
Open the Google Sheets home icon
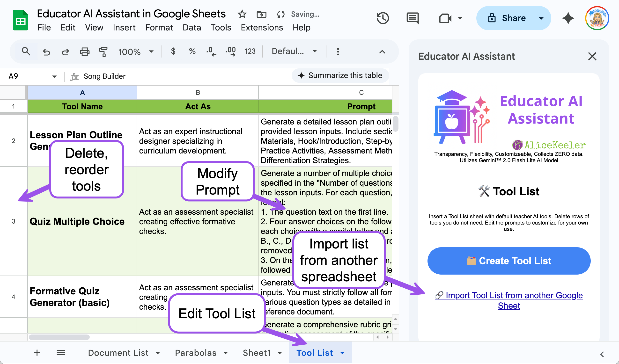tap(20, 20)
